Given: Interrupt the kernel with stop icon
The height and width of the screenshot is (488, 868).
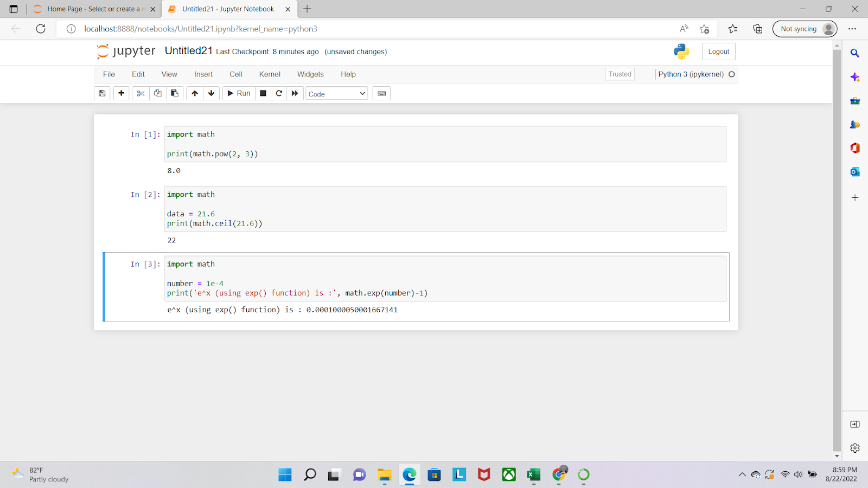Looking at the screenshot, I should pyautogui.click(x=263, y=93).
